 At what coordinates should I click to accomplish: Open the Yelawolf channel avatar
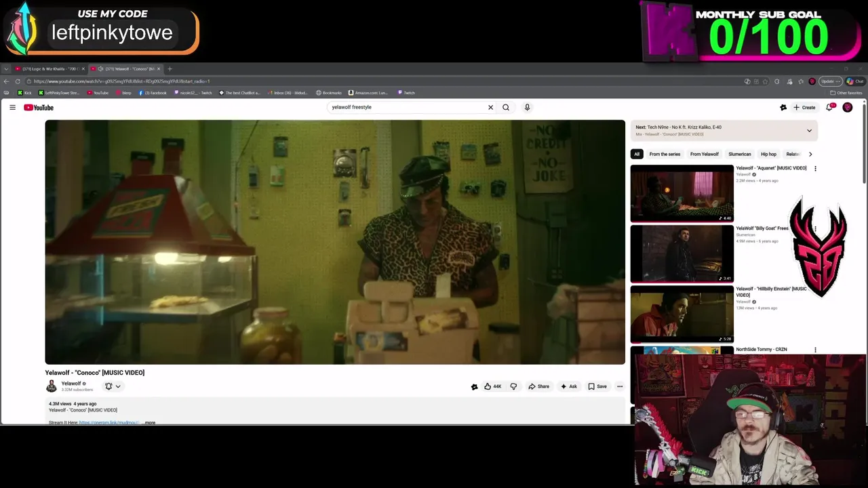[52, 386]
